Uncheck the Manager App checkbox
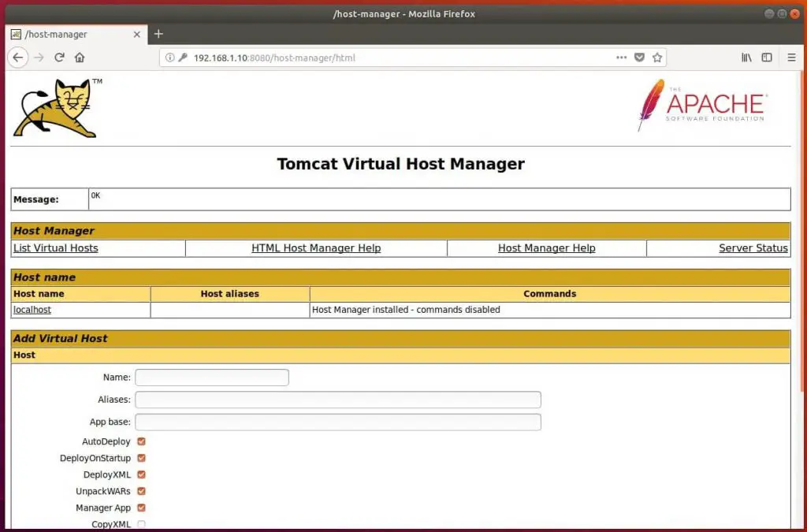 [x=142, y=508]
